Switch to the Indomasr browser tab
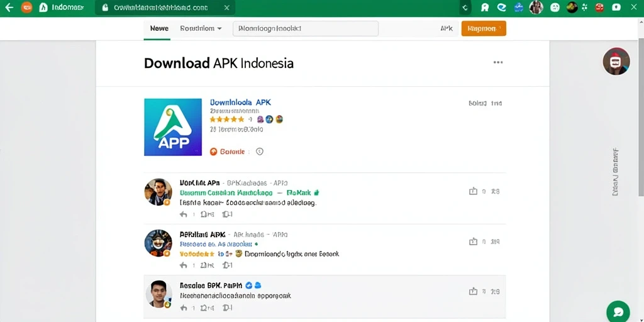This screenshot has width=644, height=322. [61, 8]
